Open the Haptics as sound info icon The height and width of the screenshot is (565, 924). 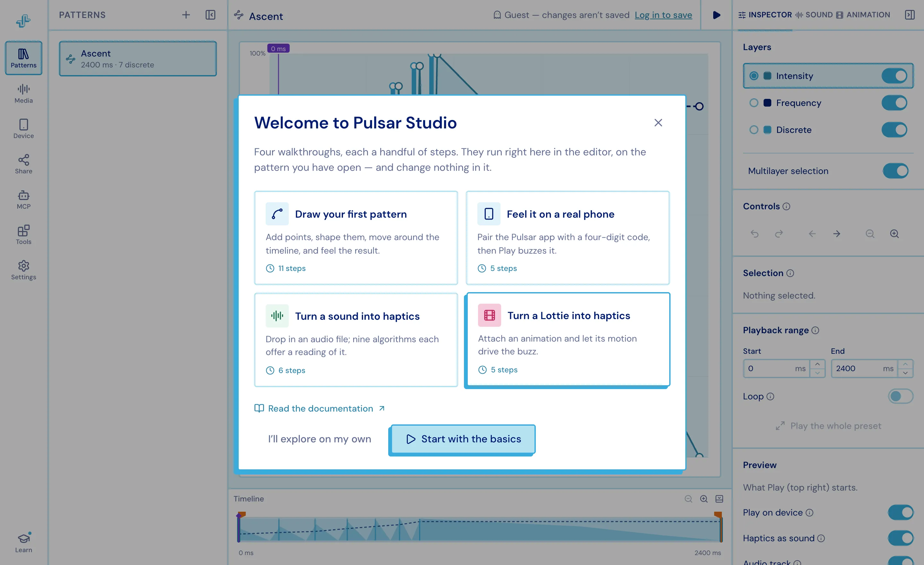click(821, 538)
